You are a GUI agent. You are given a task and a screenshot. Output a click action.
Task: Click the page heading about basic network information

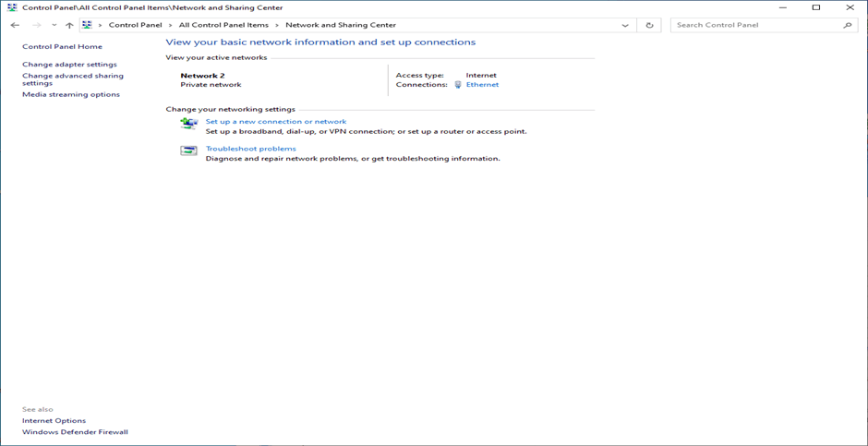pyautogui.click(x=320, y=42)
